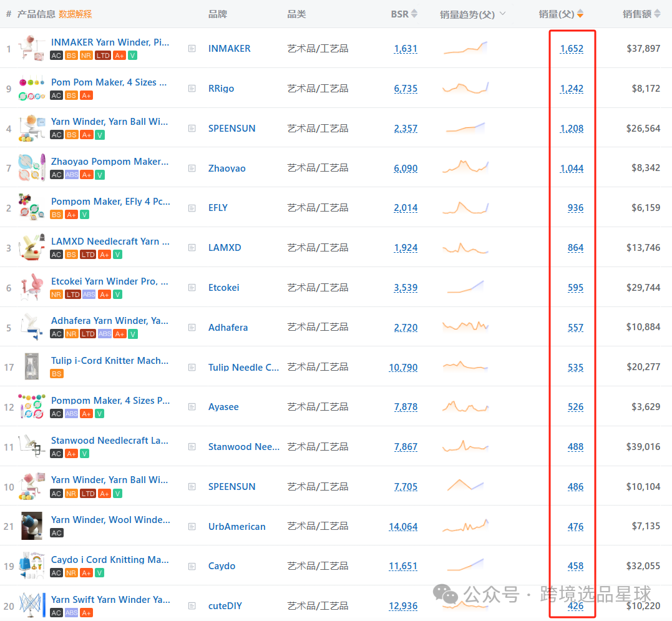Sort by 销量(父) column arrows

tap(580, 14)
